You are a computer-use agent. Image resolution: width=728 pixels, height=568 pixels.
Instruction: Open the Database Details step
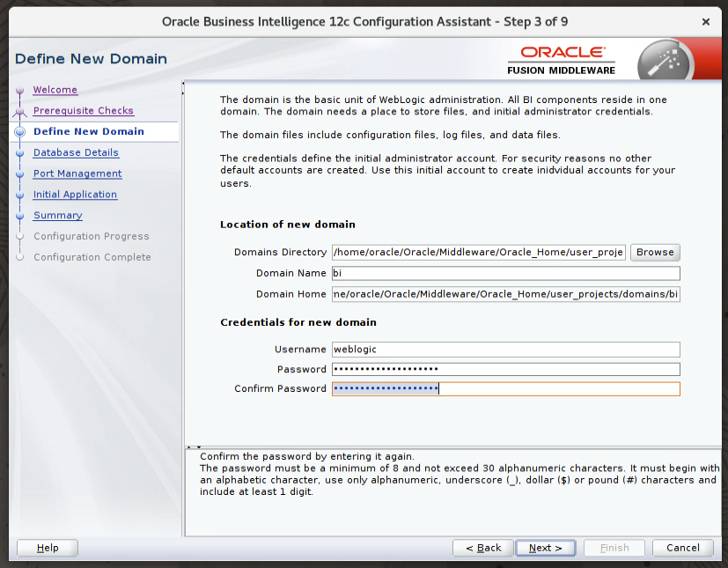76,152
